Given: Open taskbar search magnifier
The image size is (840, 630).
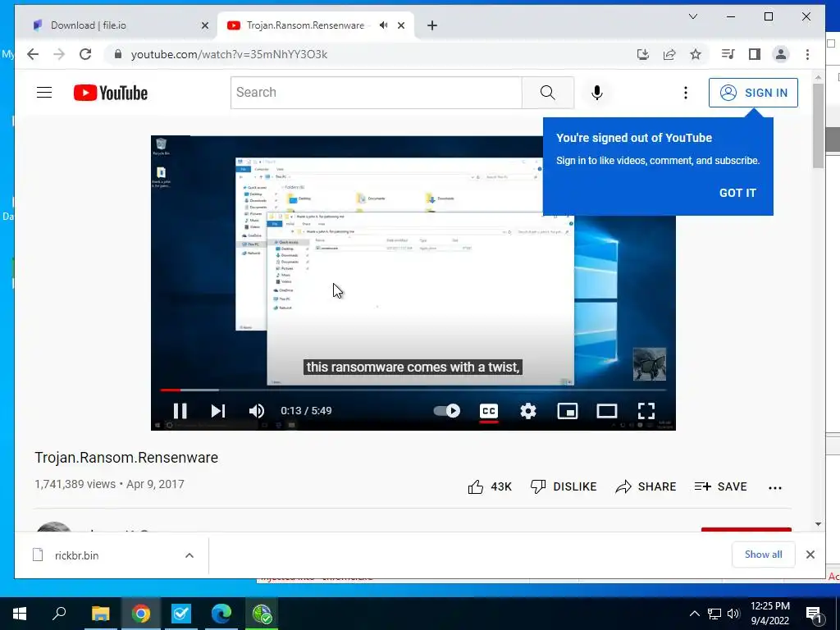Looking at the screenshot, I should tap(59, 614).
